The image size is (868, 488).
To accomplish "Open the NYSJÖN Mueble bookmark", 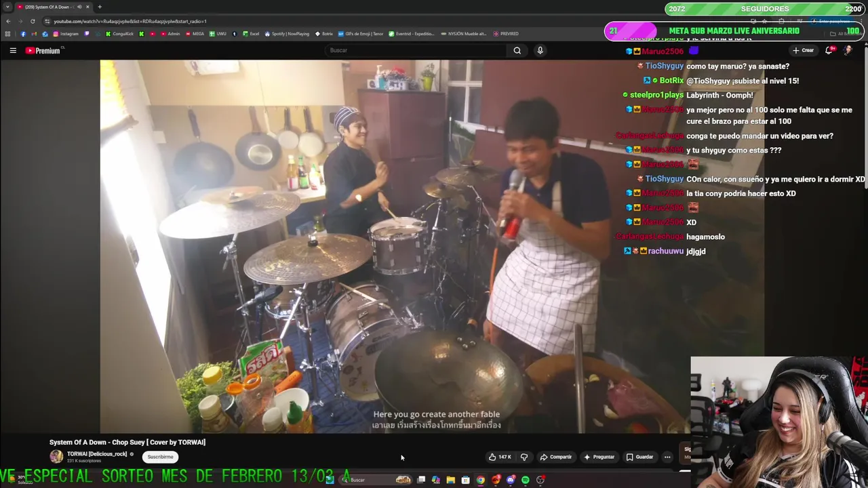I will tap(463, 34).
